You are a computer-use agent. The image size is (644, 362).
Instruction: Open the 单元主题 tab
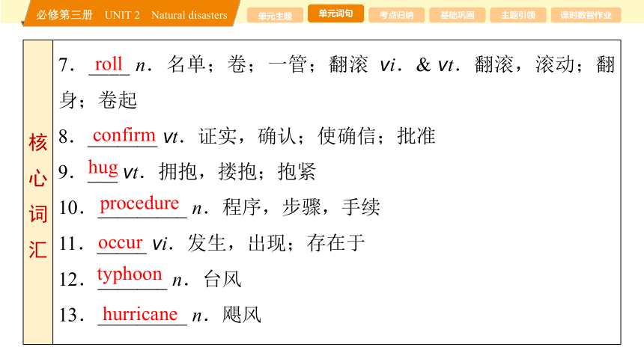275,16
